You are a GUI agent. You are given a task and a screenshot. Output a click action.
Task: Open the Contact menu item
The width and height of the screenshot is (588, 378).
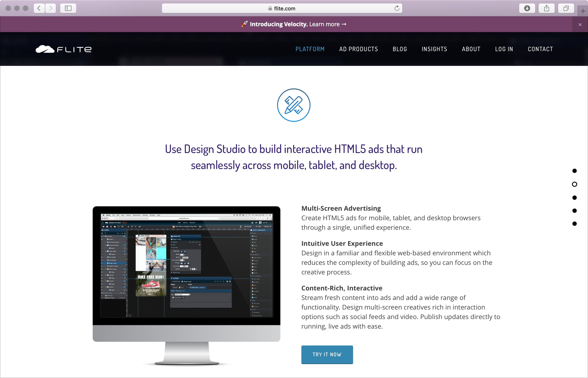[540, 49]
